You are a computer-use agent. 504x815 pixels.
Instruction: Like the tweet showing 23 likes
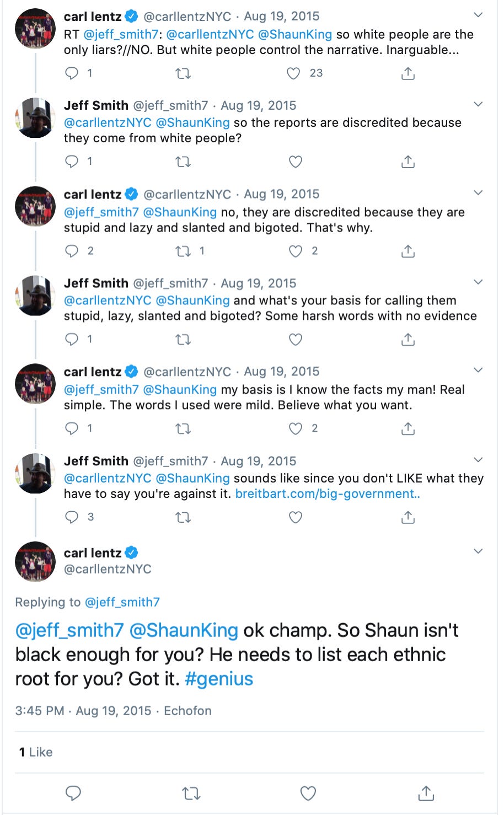[294, 73]
